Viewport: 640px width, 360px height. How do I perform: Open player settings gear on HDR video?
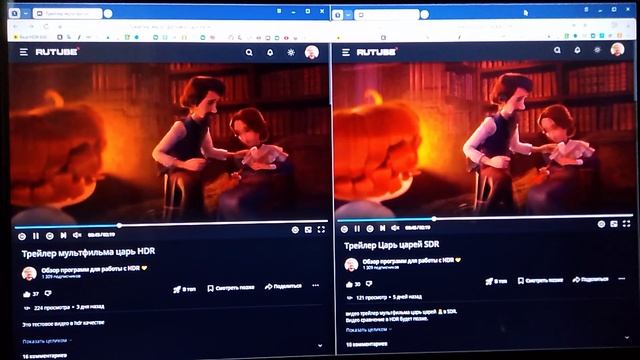[295, 230]
